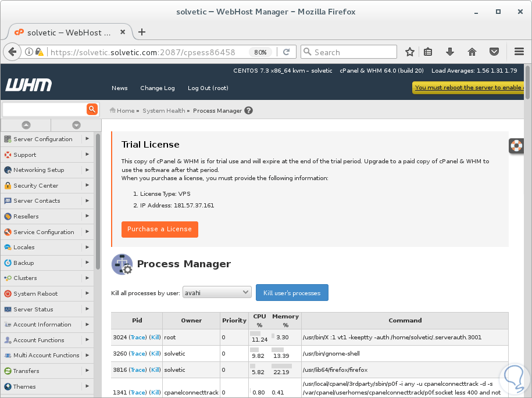532x398 pixels.
Task: Click the System Reboot power icon
Action: coord(8,293)
